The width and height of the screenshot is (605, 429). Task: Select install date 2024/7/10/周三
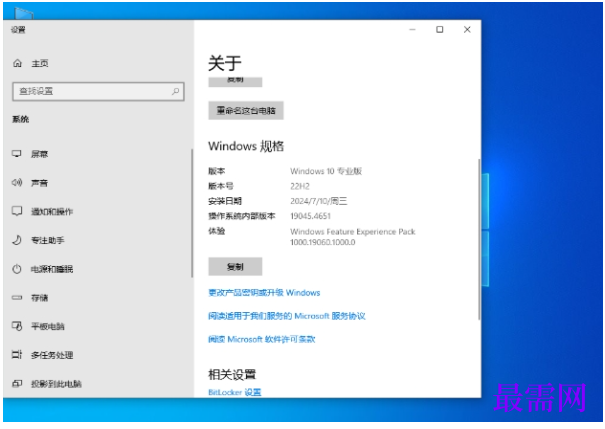(x=319, y=201)
